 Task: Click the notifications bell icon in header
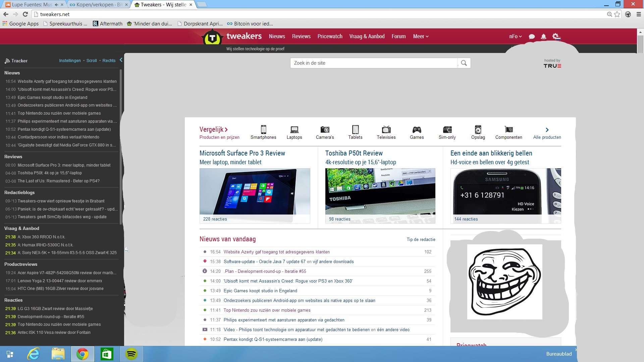[x=543, y=37]
